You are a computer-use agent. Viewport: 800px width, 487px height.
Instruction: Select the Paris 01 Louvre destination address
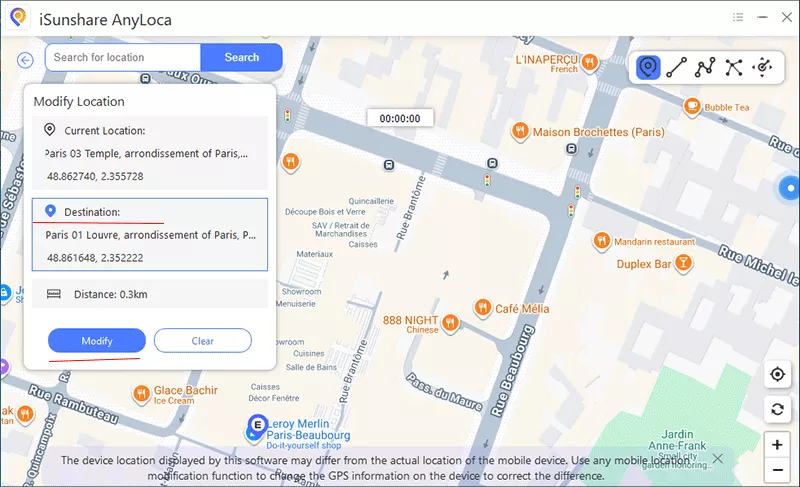[151, 235]
